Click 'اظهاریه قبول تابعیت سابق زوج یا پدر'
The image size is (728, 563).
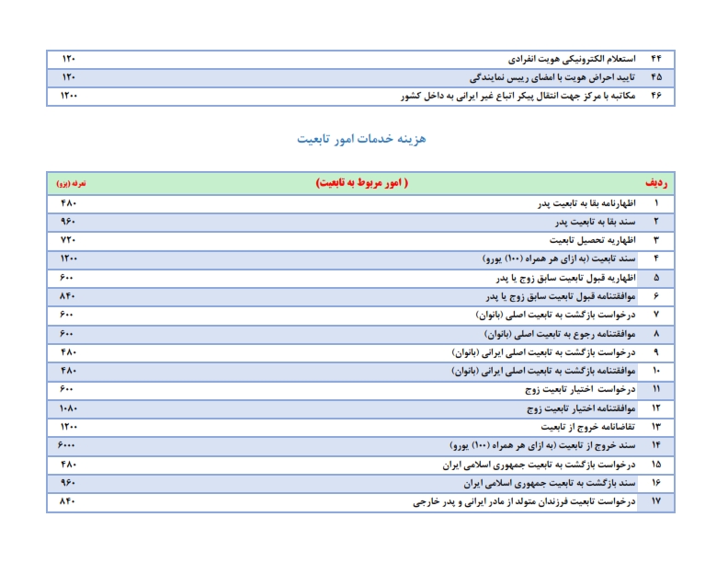coord(562,277)
